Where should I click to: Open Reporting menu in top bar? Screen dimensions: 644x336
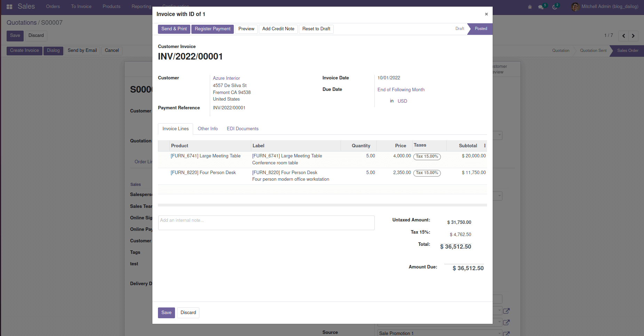coord(141,7)
